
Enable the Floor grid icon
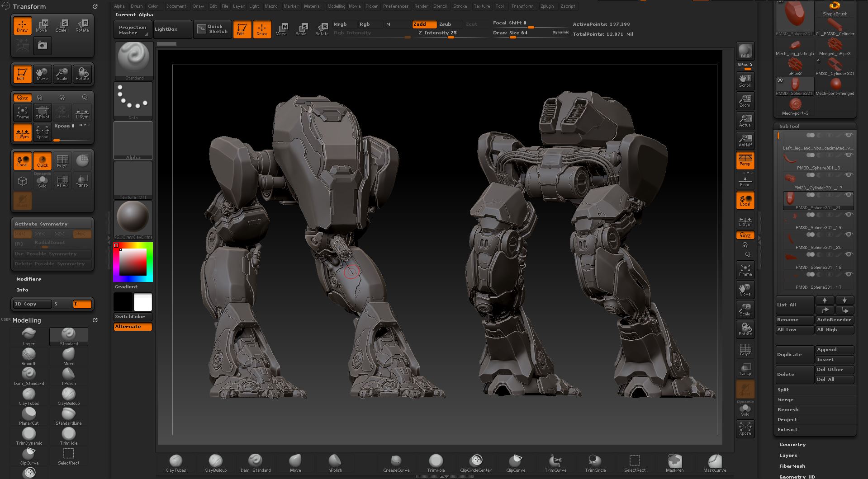[x=745, y=180]
